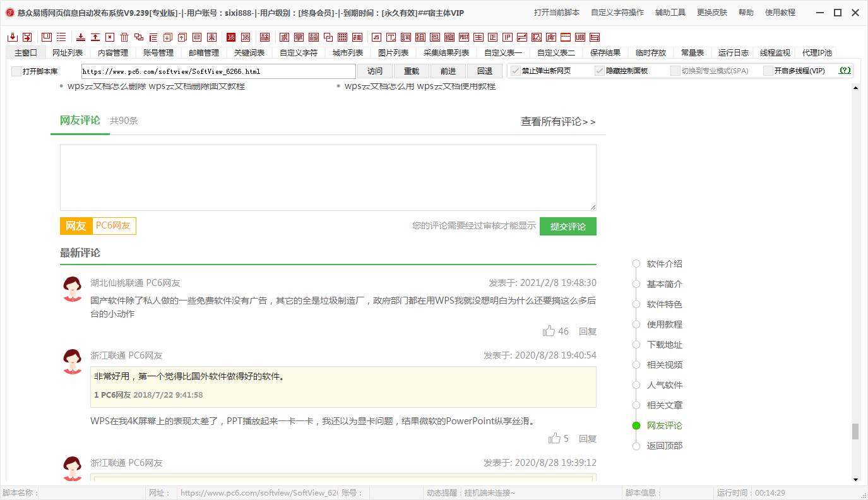
Task: Click the 重载 reload button
Action: (x=412, y=71)
